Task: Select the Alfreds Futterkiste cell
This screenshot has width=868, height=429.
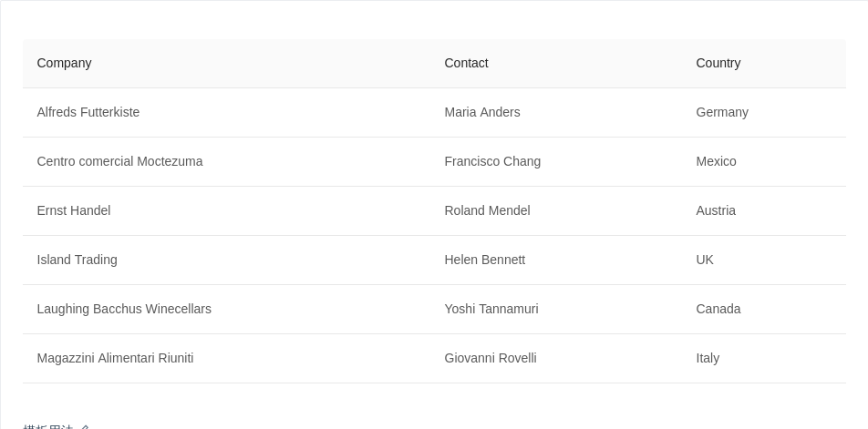Action: pos(88,112)
